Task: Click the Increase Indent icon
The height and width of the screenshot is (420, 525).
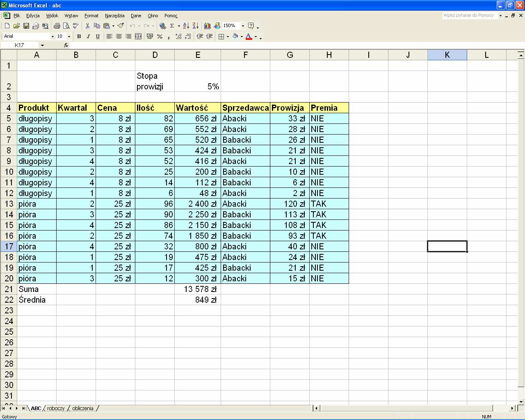Action: (209, 37)
